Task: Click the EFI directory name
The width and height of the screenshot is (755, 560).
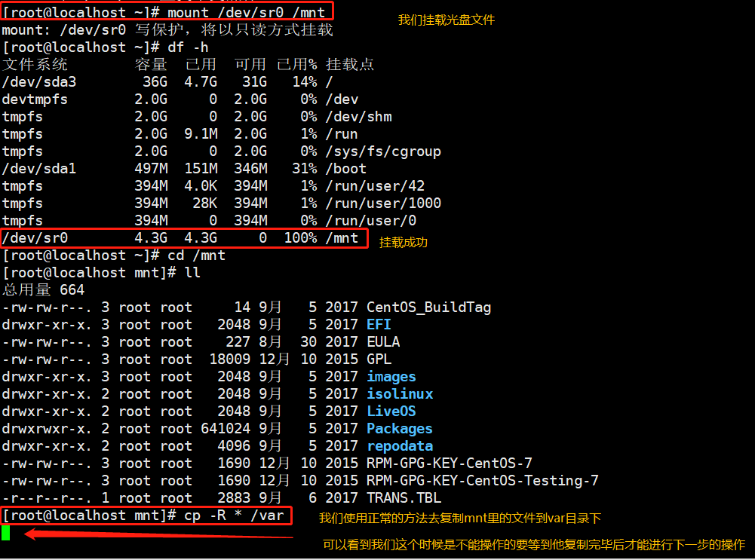Action: pyautogui.click(x=379, y=324)
